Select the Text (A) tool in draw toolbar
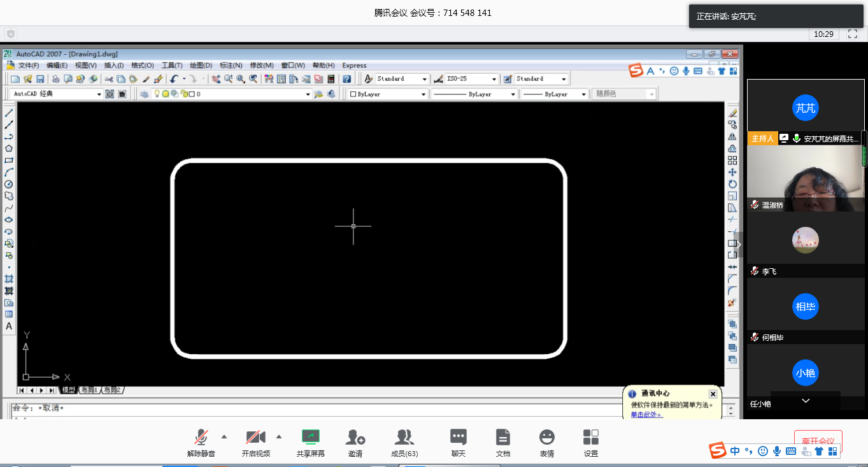This screenshot has height=467, width=868. pos(9,326)
